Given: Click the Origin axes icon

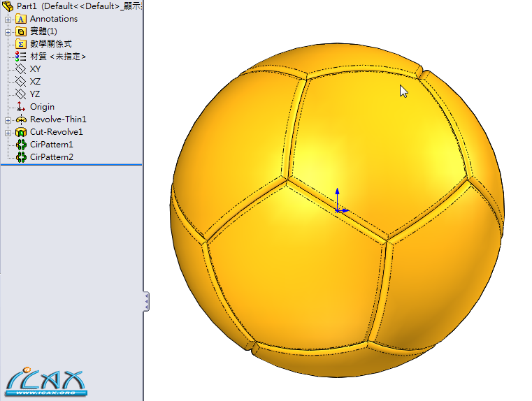Looking at the screenshot, I should (x=21, y=107).
